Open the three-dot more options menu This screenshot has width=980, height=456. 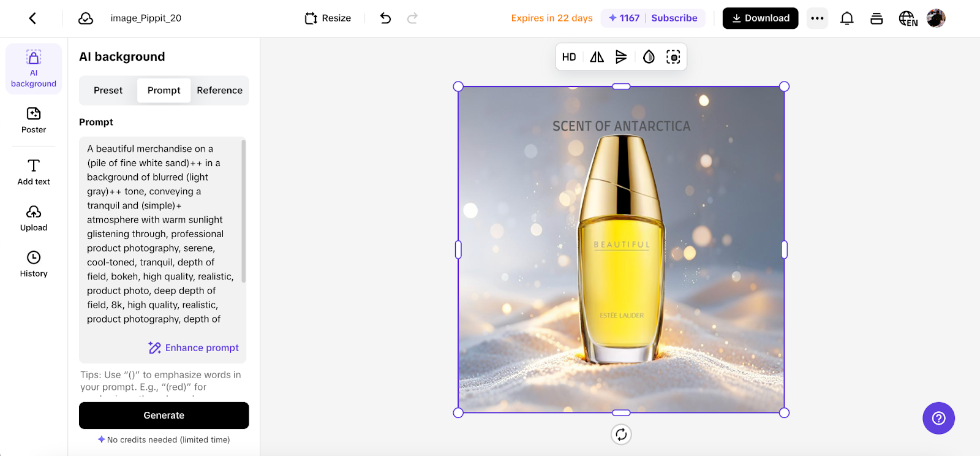[x=817, y=18]
